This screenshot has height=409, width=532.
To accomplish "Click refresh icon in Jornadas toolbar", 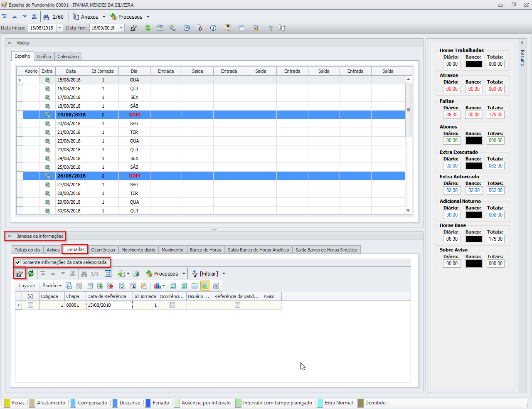I will point(31,273).
